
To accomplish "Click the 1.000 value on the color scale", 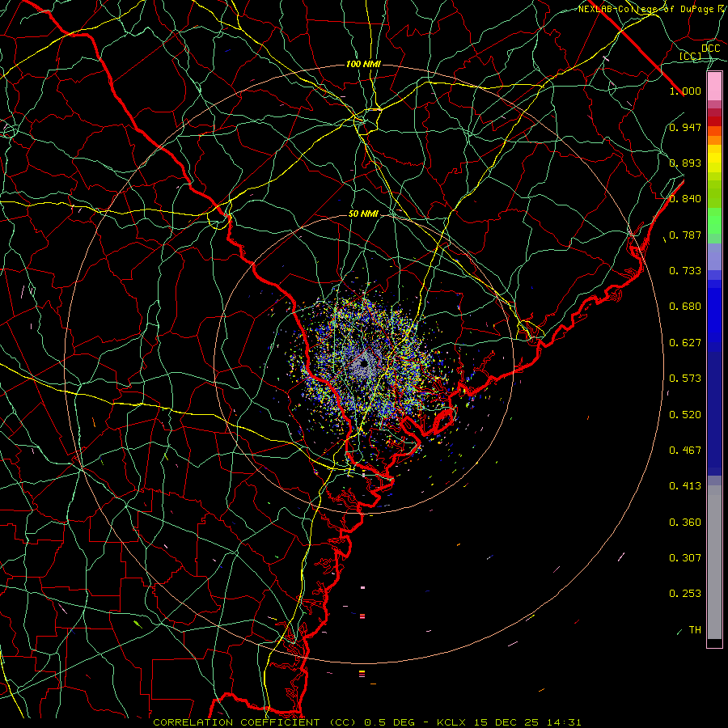I will coord(685,91).
